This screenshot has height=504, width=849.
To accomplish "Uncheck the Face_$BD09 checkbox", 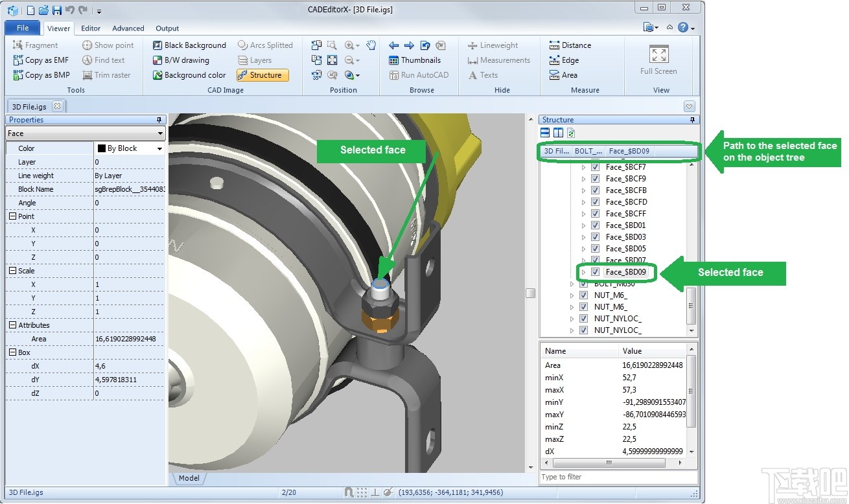I will (x=595, y=272).
